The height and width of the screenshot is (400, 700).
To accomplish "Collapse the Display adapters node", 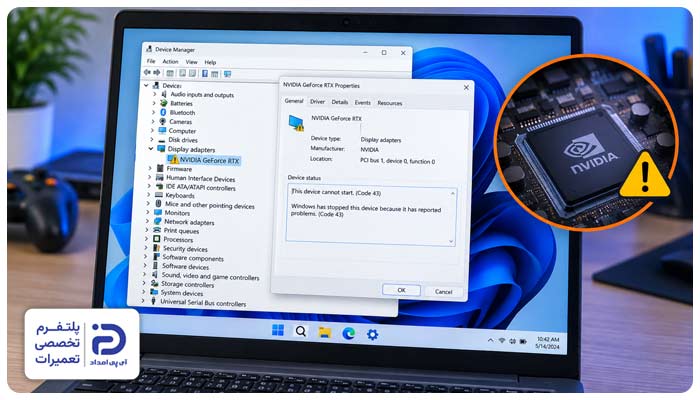I will coord(151,149).
